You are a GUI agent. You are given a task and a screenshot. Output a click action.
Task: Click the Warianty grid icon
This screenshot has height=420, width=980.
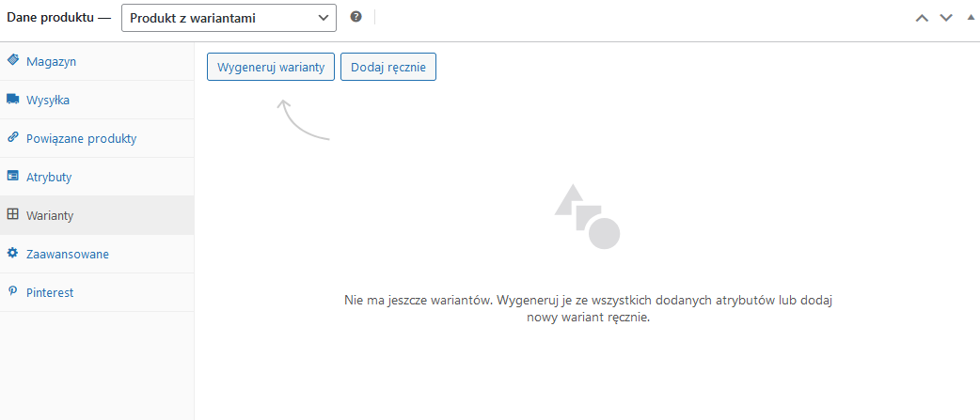click(12, 214)
